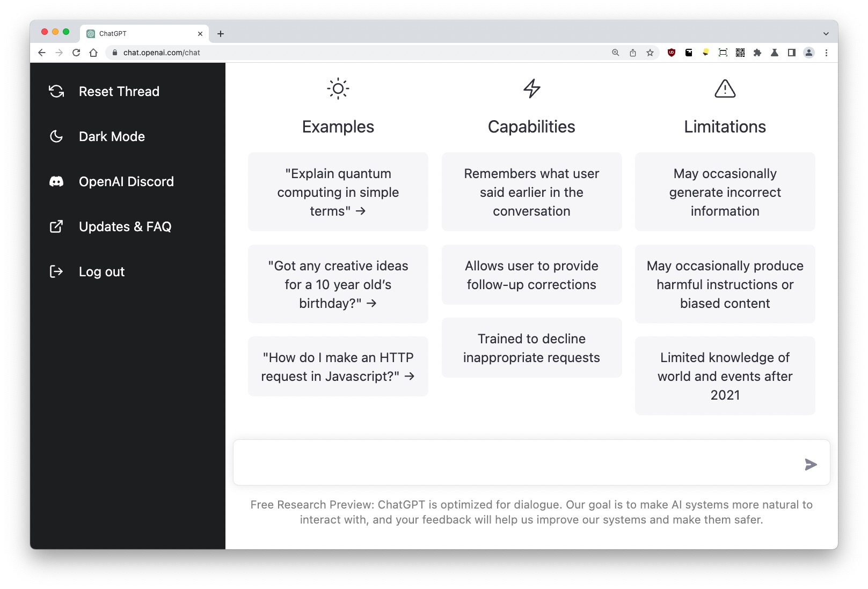Click the Free Research Preview disclaimer text
The width and height of the screenshot is (868, 589).
[x=531, y=512]
